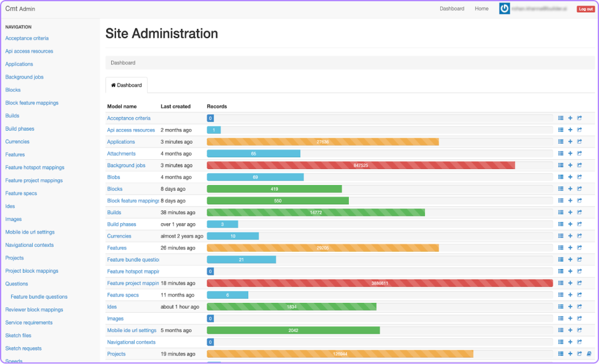Click 'almost 2 years ago' in Currencies row
The width and height of the screenshot is (599, 364).
[x=182, y=236]
